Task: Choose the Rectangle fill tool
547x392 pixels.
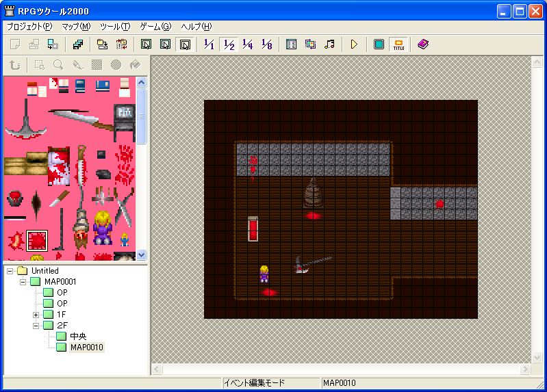Action: coord(97,65)
